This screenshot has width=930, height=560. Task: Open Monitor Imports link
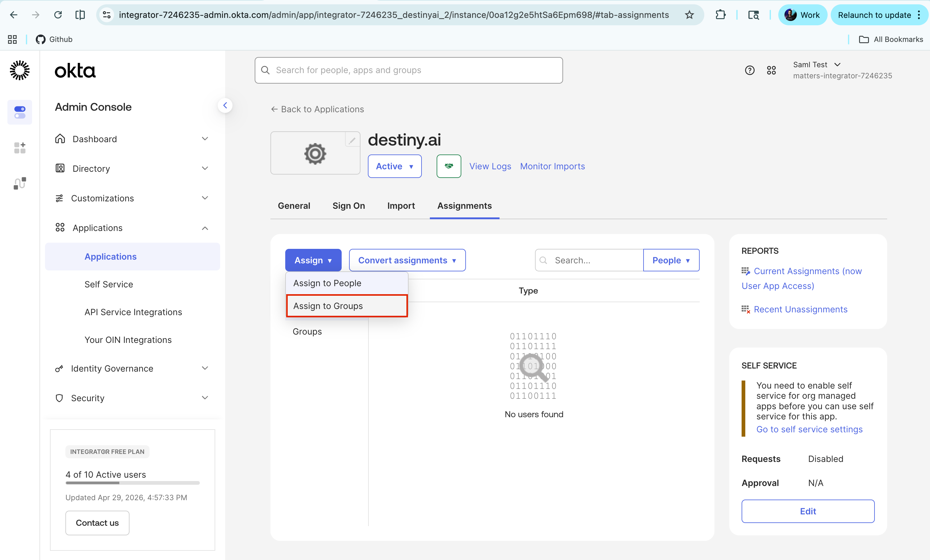tap(552, 166)
